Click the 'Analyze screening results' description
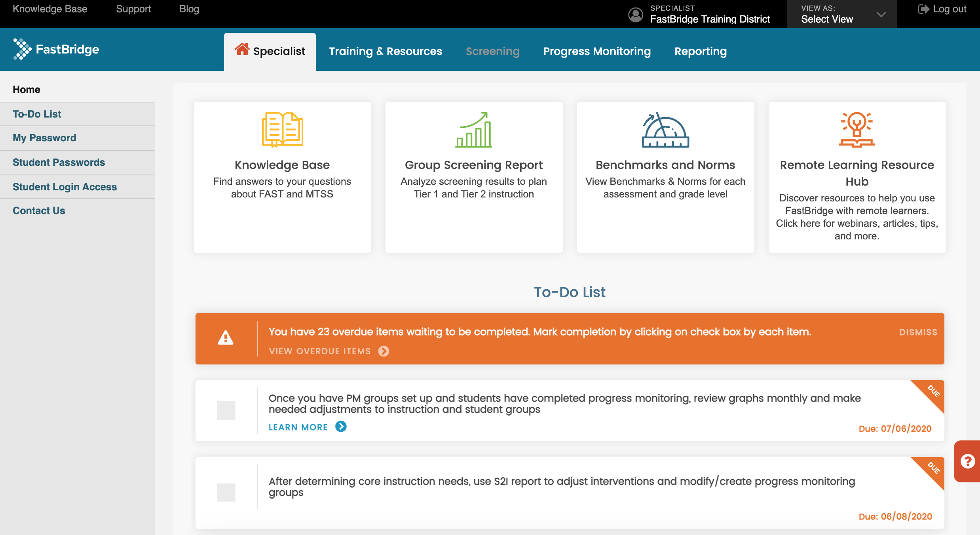 coord(474,188)
